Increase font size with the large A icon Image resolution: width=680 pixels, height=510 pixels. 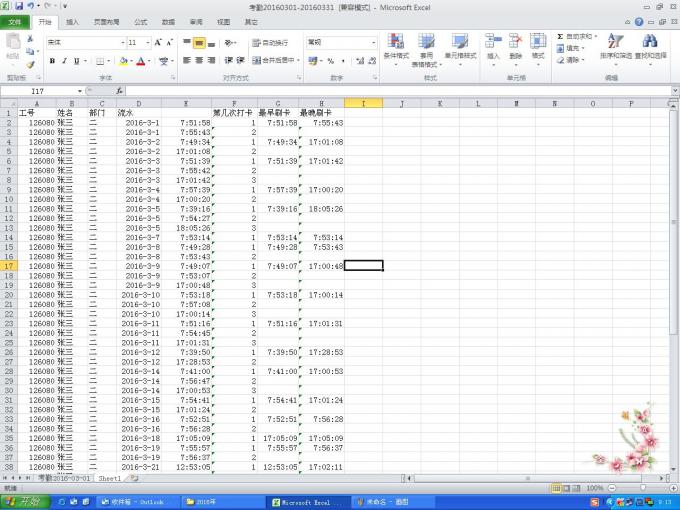[158, 42]
